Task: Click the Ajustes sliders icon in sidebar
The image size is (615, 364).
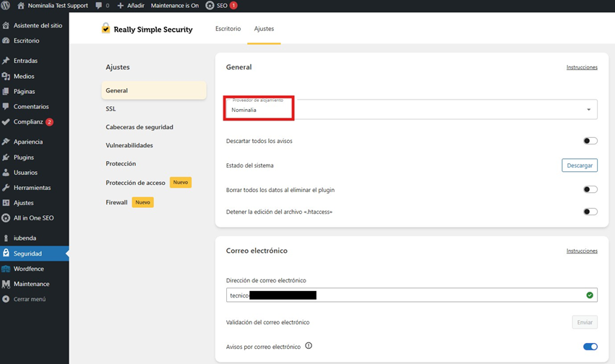Action: point(6,203)
